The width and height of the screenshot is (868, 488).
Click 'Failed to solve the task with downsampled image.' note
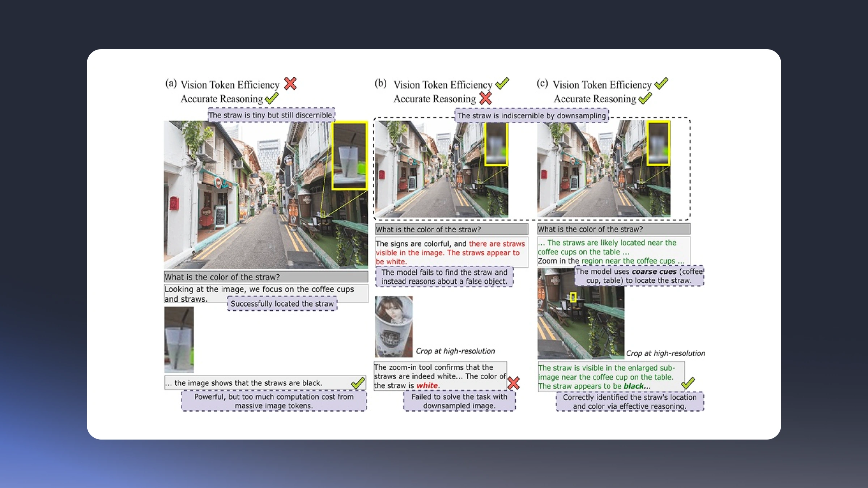click(459, 401)
